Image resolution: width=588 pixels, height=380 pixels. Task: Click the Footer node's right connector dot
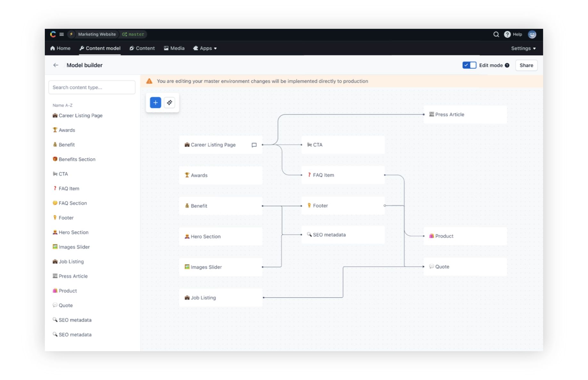click(x=385, y=206)
